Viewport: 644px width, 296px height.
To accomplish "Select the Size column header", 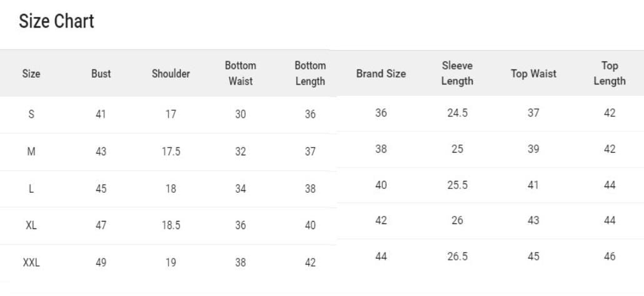I will pyautogui.click(x=31, y=74).
